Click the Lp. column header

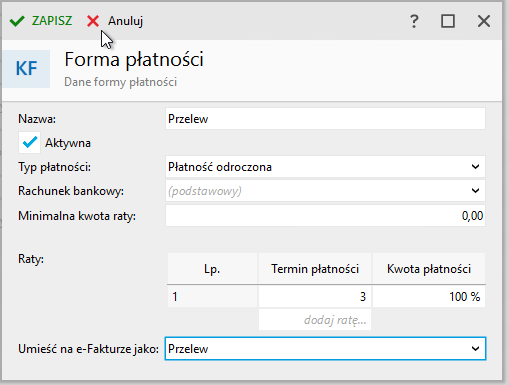pyautogui.click(x=212, y=269)
